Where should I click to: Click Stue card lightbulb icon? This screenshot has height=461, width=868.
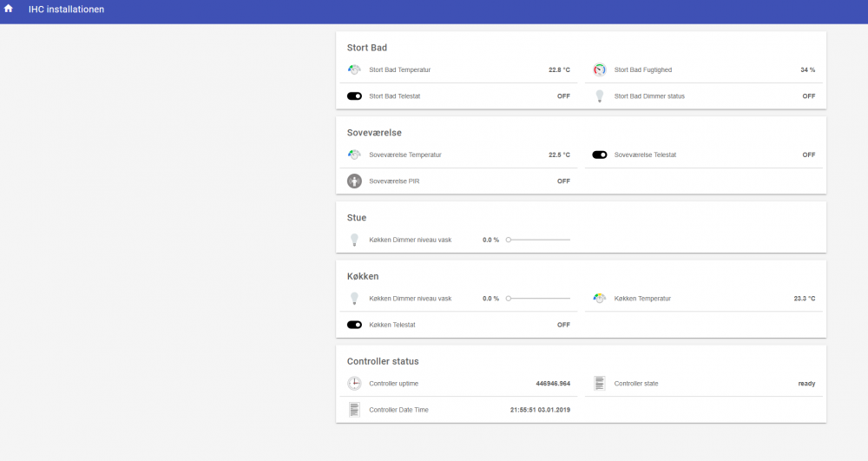click(354, 240)
